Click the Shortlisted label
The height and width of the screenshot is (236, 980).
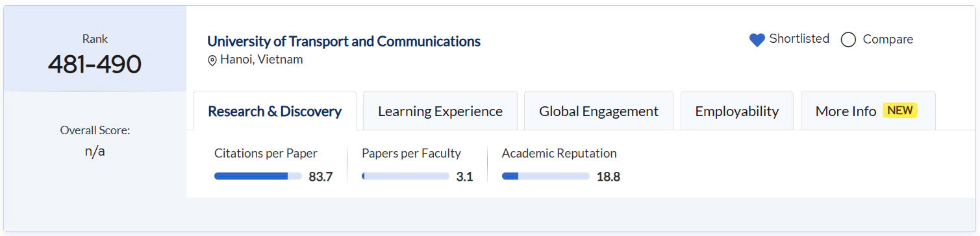coord(799,39)
